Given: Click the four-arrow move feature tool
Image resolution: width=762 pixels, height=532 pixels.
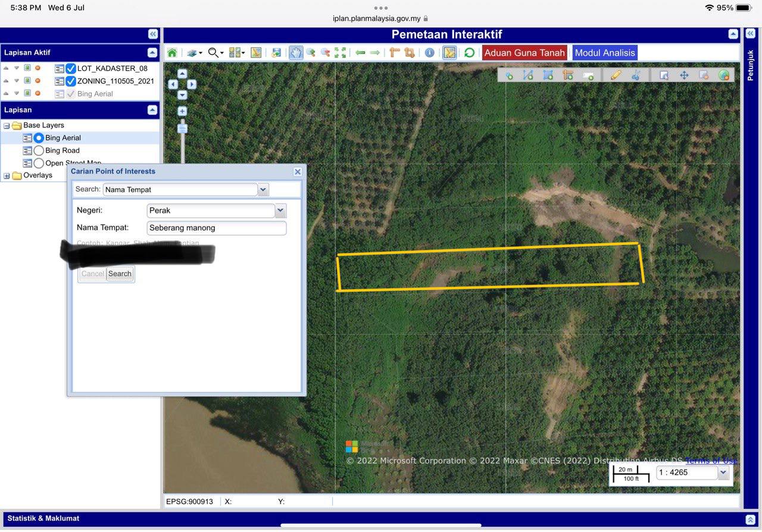Looking at the screenshot, I should pos(684,75).
